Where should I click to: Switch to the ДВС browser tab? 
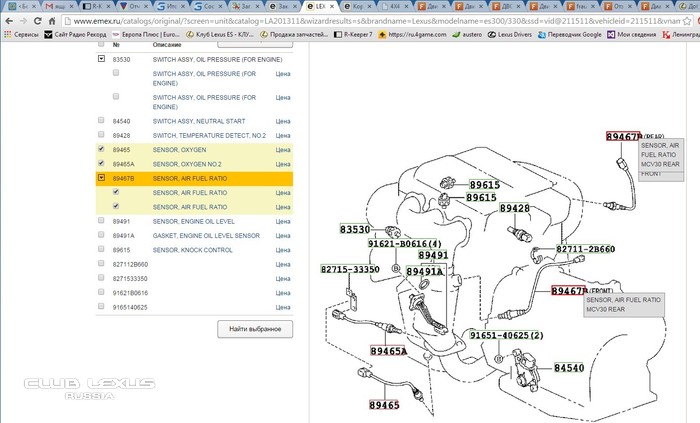tap(505, 6)
